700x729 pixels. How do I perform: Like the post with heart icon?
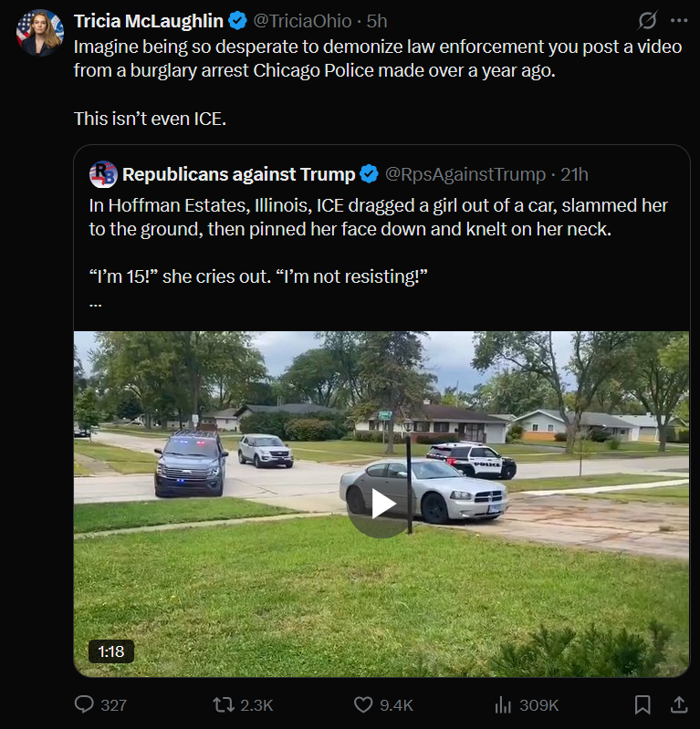point(363,704)
